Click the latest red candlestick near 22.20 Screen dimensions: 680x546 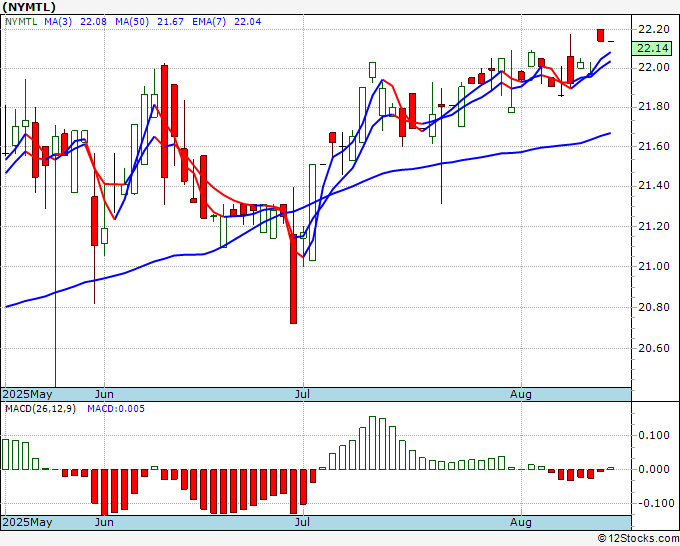(x=601, y=35)
